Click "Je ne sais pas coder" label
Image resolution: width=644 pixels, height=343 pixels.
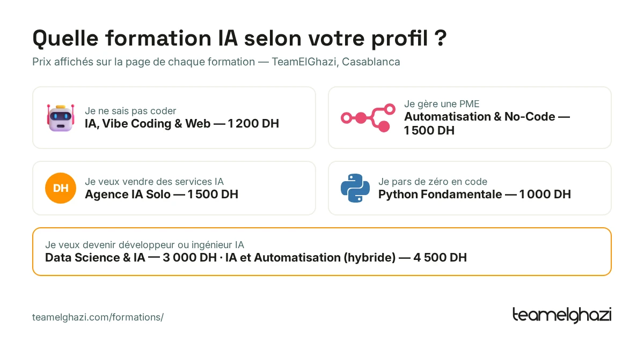(x=130, y=111)
